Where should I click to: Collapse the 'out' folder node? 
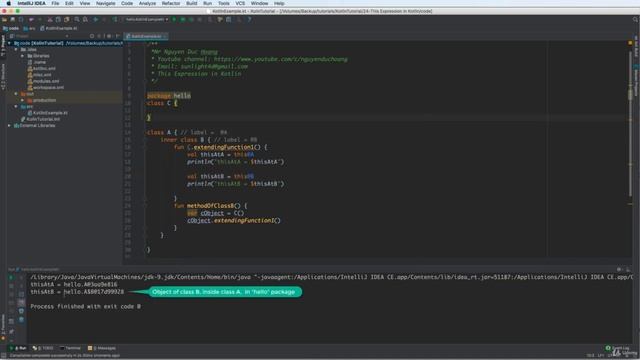tap(16, 94)
